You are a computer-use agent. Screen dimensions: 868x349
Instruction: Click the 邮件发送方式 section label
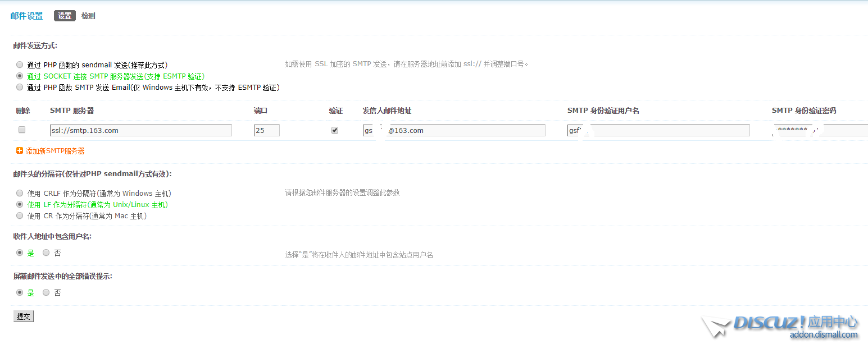pyautogui.click(x=35, y=45)
